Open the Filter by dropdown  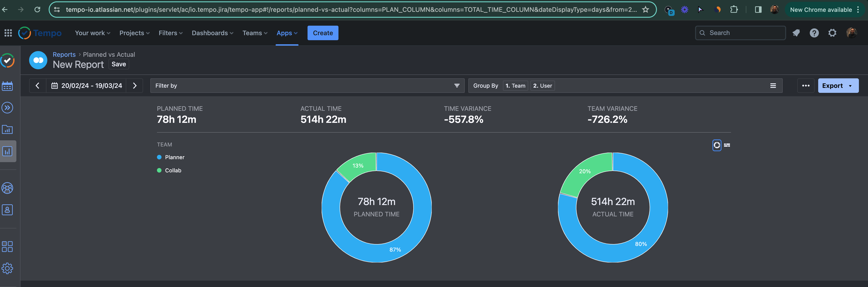tap(307, 86)
